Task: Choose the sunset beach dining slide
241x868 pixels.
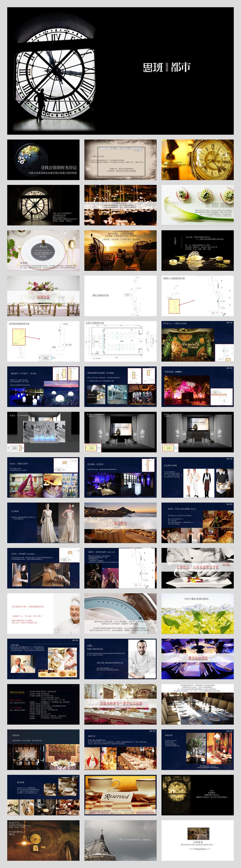Action: (x=120, y=250)
